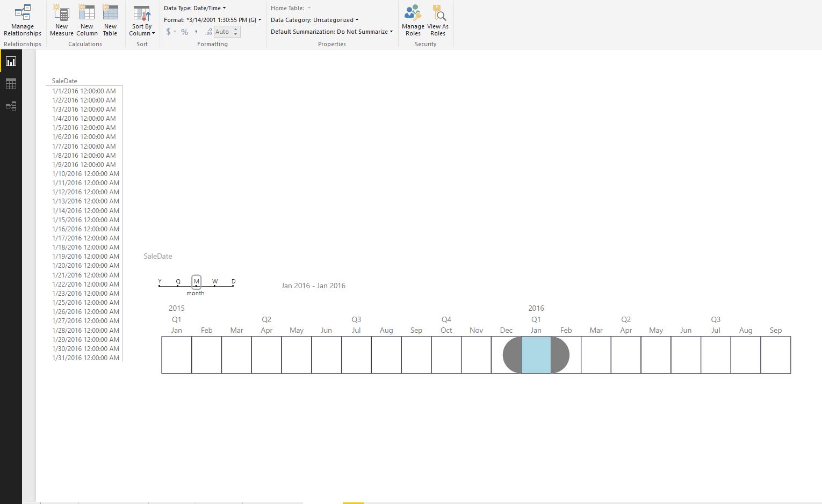Click the highlighted Jan 2016 timeline cell

tap(536, 355)
